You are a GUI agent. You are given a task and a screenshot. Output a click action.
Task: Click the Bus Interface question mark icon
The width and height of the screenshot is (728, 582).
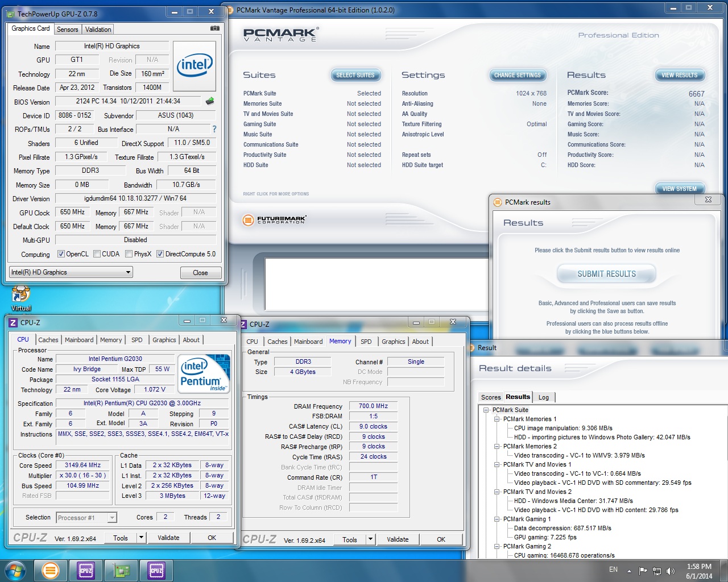pos(214,129)
